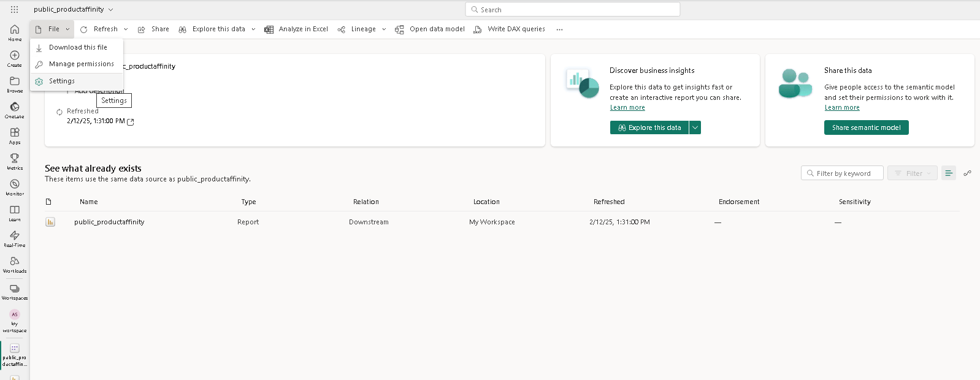Click Learn more under Share this data

pyautogui.click(x=842, y=108)
